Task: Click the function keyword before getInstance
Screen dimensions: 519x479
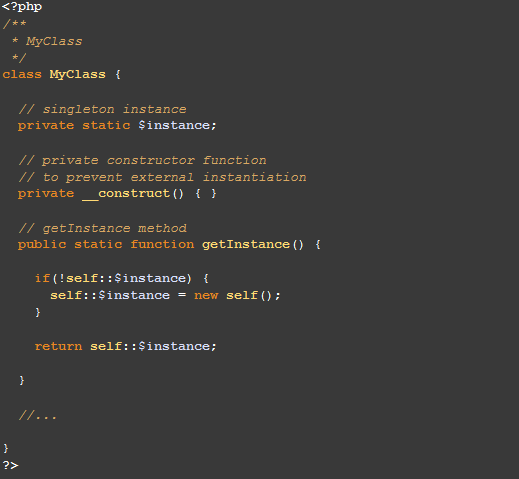Action: (x=162, y=244)
